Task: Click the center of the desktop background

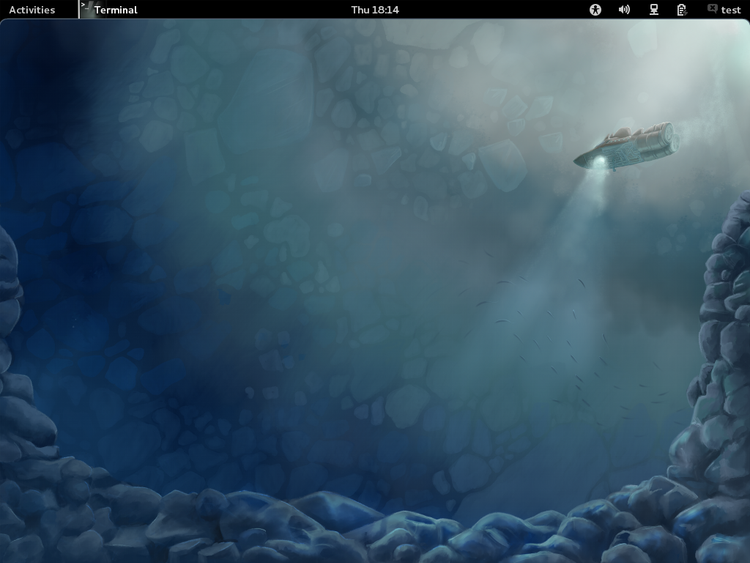Action: coord(375,290)
